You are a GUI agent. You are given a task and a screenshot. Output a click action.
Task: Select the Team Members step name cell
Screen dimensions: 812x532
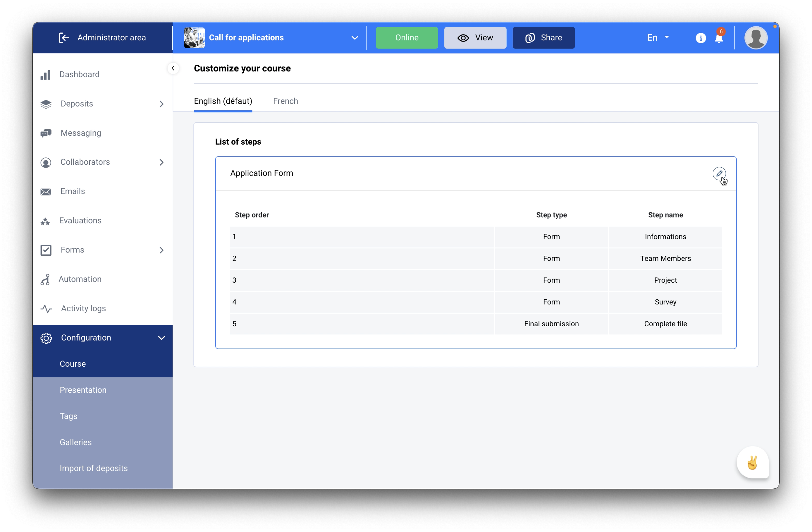[x=665, y=259]
